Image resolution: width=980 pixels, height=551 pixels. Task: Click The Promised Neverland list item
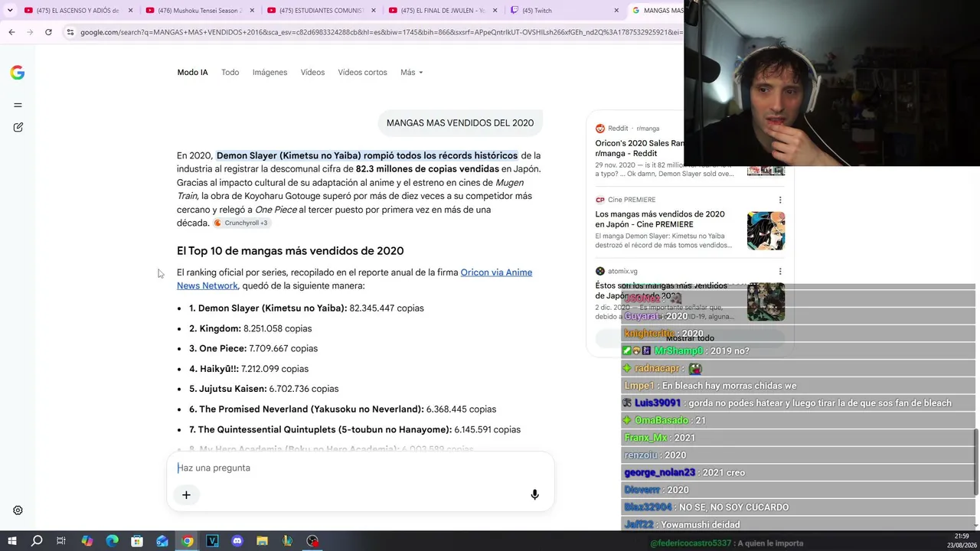pos(342,409)
